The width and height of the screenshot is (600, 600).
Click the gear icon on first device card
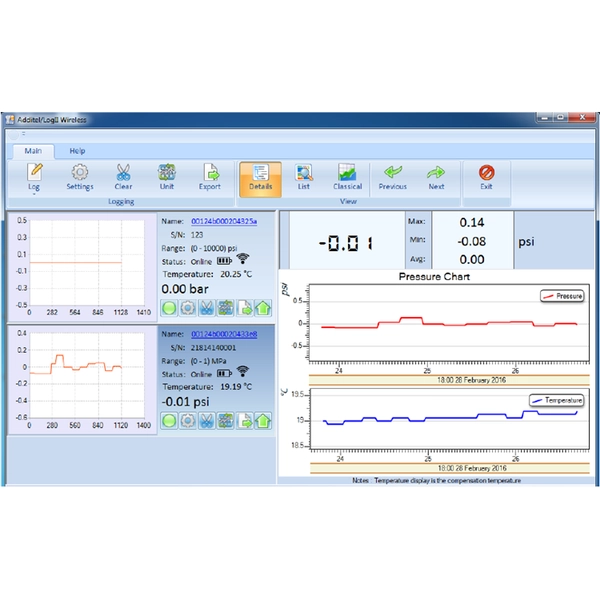tap(187, 308)
